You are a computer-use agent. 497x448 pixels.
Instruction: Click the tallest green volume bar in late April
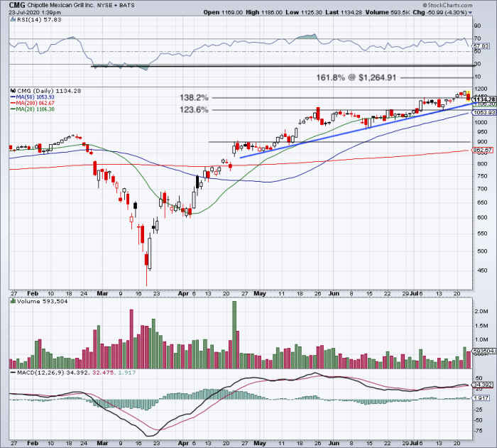coord(234,334)
